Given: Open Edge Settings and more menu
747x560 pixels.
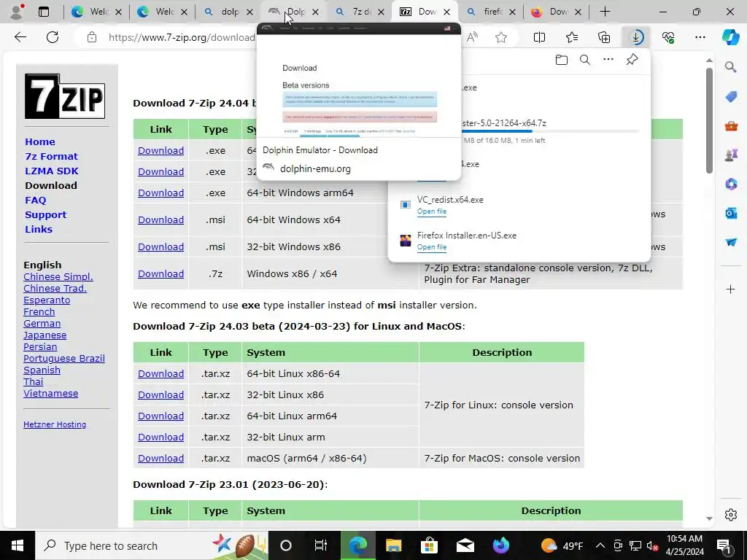Looking at the screenshot, I should (700, 37).
